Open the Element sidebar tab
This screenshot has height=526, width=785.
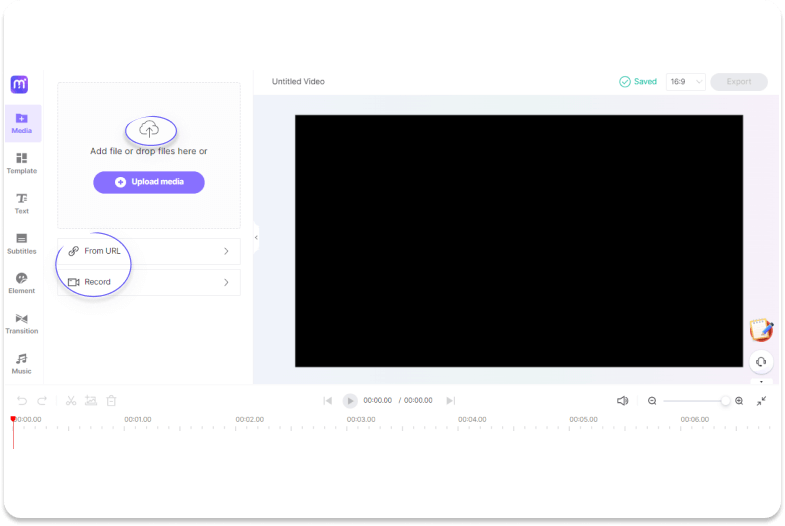22,284
